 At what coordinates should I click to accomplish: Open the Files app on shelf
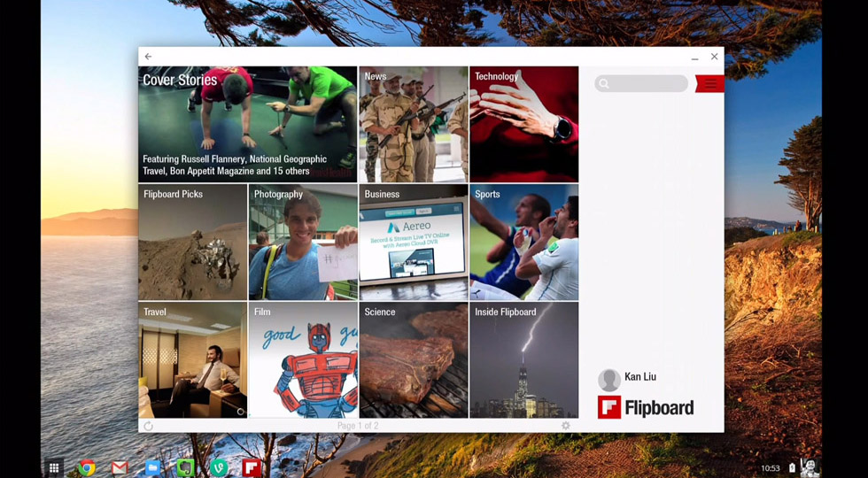tap(152, 467)
